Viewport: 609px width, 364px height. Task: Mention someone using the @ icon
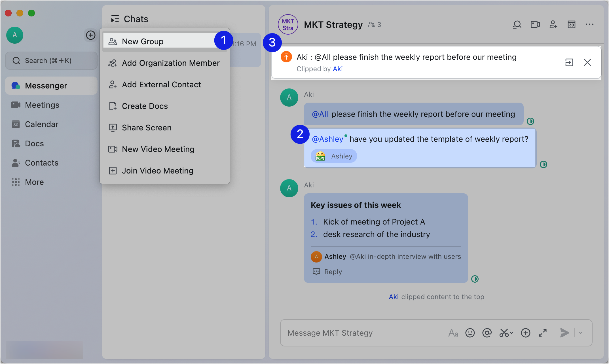coord(487,333)
